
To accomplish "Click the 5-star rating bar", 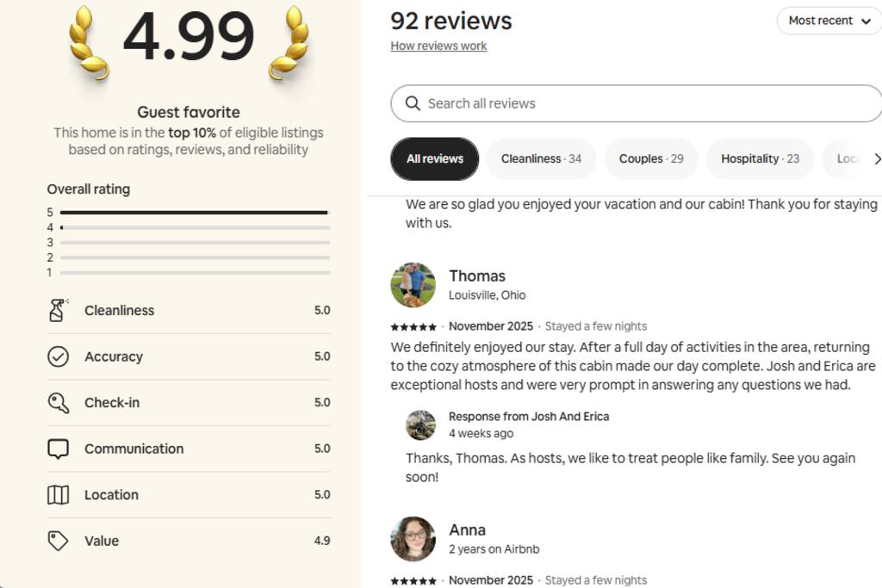I will coord(194,213).
